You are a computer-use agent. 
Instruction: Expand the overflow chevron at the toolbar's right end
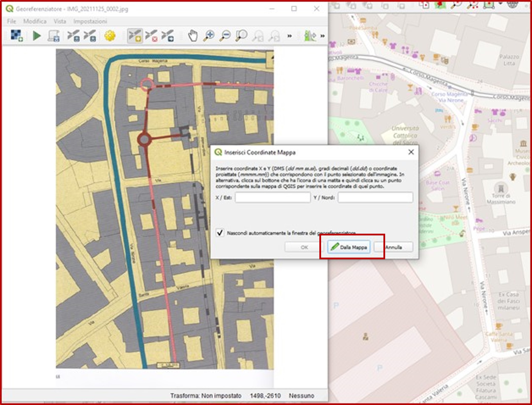(x=322, y=36)
